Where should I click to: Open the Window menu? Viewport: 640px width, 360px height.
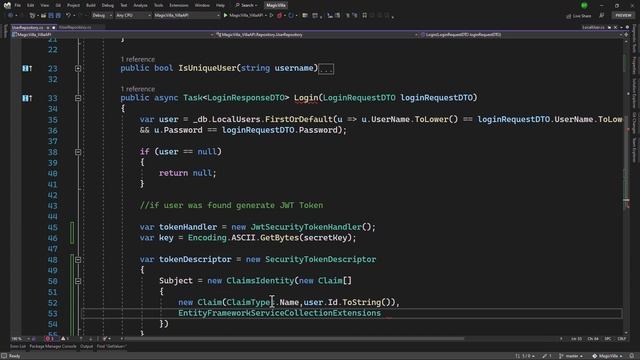202,5
